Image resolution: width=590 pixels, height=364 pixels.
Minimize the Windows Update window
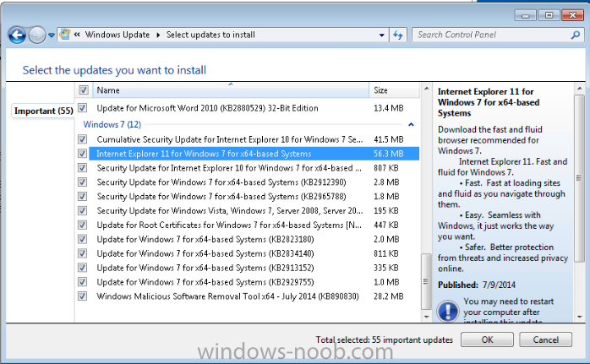click(526, 15)
